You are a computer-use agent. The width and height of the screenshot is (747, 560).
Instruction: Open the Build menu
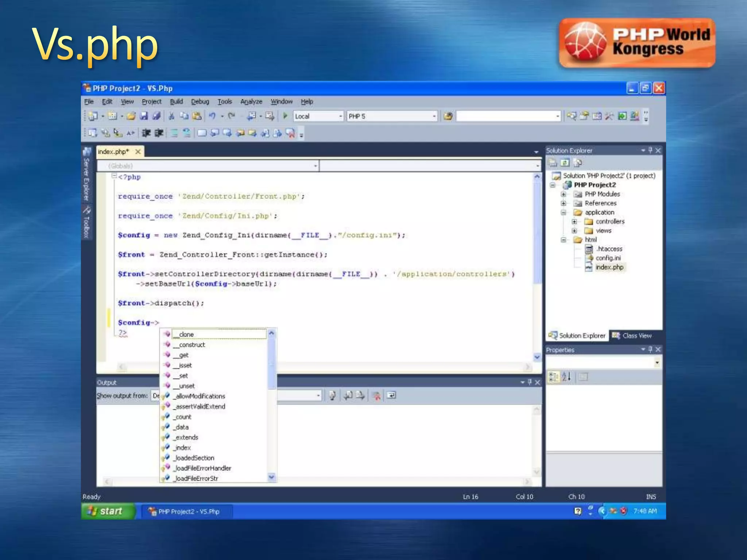coord(176,101)
